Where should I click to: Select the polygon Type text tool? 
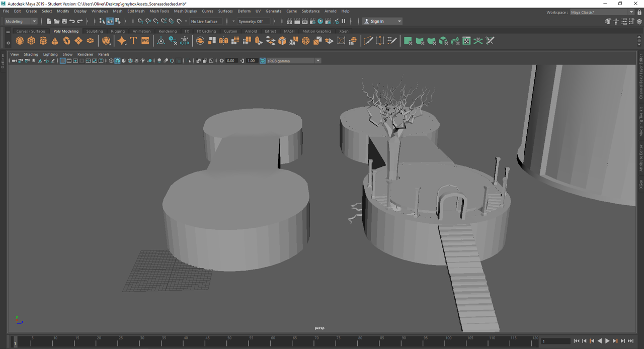tap(133, 41)
